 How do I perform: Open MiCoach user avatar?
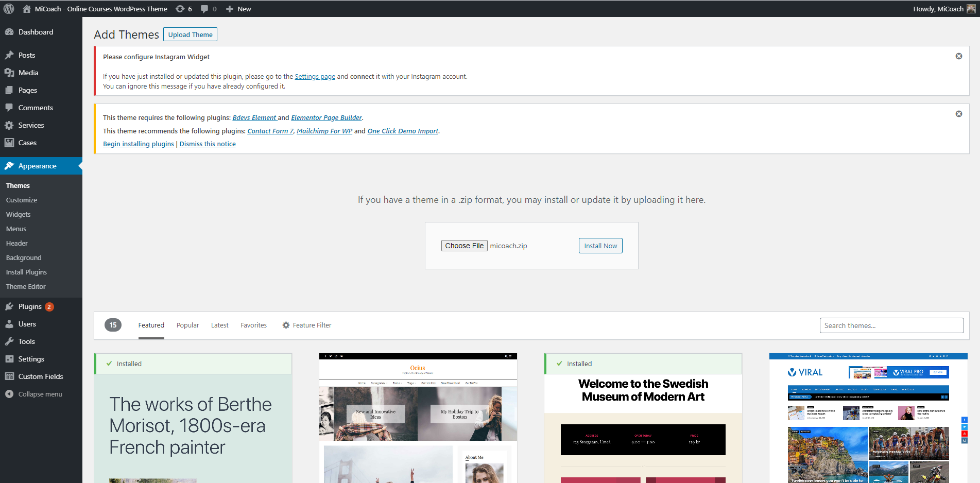pyautogui.click(x=971, y=9)
